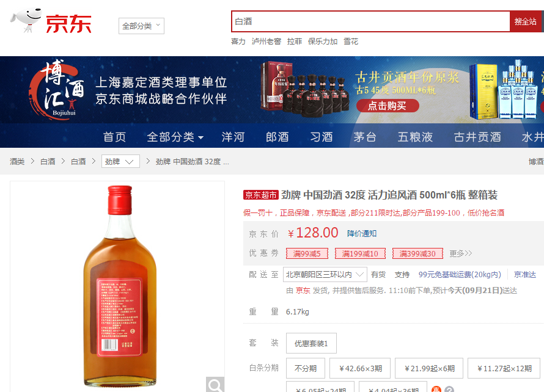This screenshot has width=544, height=392.
Task: Click the 劲牌 中国劲酒 32度 breadcrumb item
Action: click(192, 162)
